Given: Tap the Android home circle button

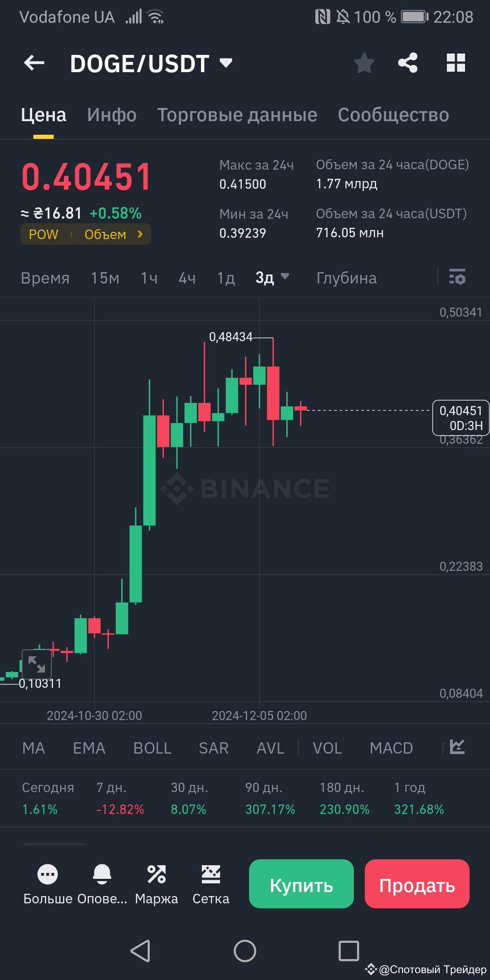Looking at the screenshot, I should pyautogui.click(x=245, y=951).
